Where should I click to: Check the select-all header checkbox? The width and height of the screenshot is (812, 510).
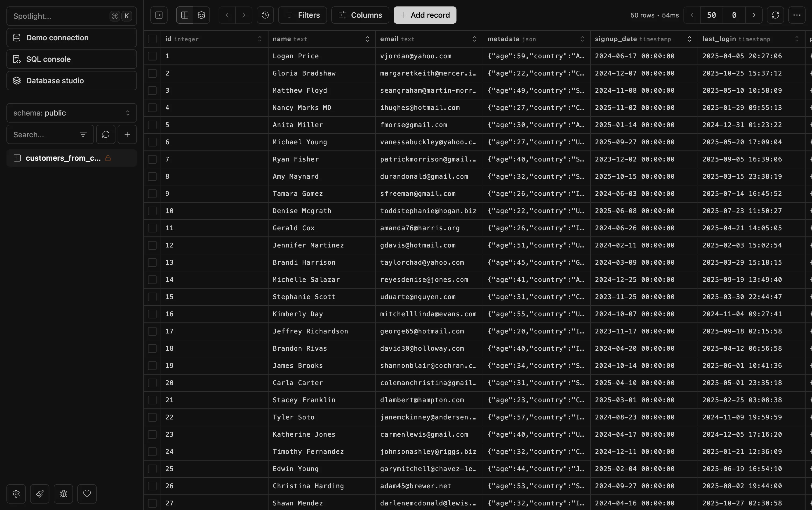152,39
